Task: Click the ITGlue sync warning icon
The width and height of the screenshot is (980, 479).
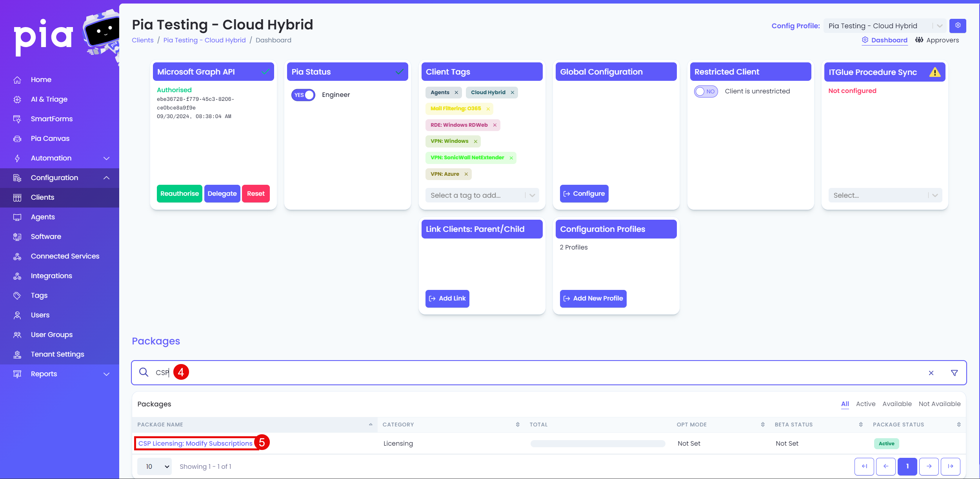Action: 935,72
